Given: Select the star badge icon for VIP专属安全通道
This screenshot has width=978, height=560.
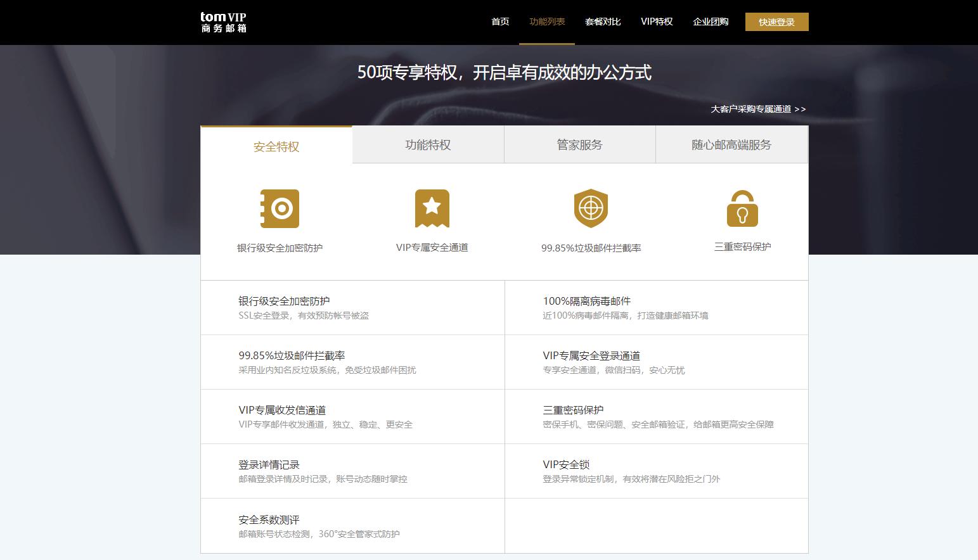Looking at the screenshot, I should [432, 208].
